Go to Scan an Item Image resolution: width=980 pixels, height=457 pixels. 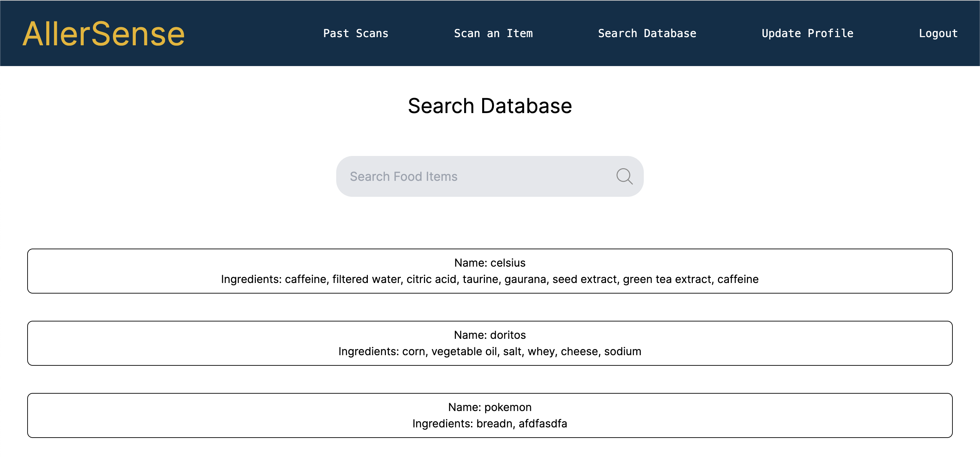493,33
